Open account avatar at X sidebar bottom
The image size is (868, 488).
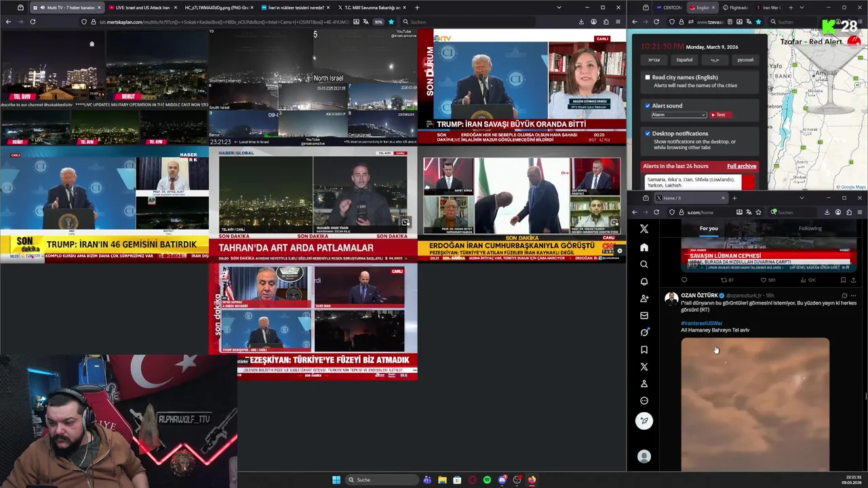tap(644, 457)
